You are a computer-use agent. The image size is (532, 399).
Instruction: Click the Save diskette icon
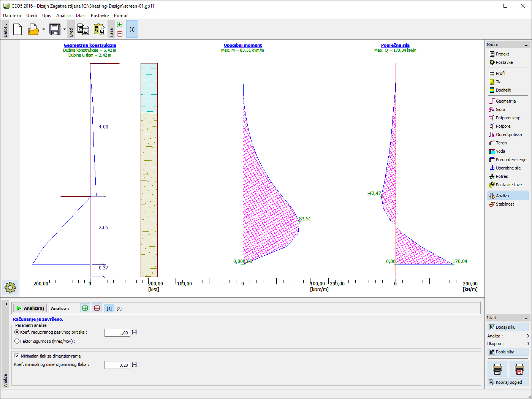click(x=55, y=29)
